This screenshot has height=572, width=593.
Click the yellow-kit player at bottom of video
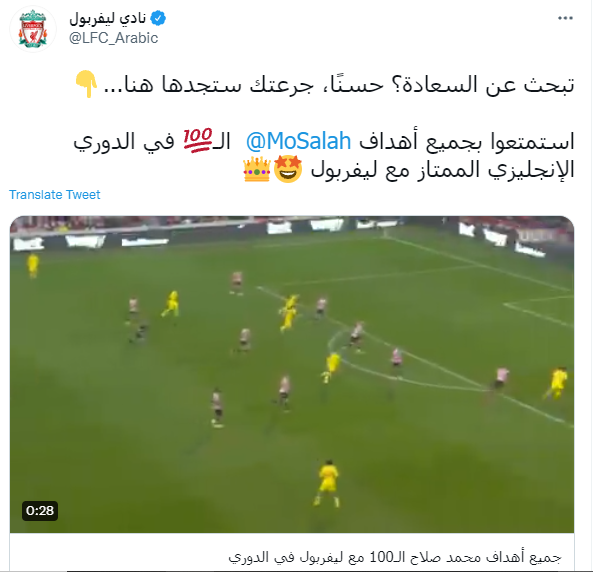[328, 483]
